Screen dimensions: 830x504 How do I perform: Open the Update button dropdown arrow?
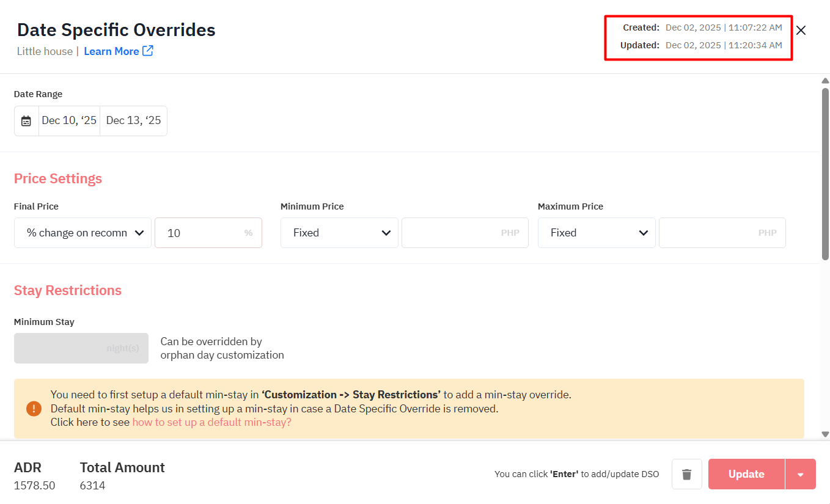[x=801, y=475]
